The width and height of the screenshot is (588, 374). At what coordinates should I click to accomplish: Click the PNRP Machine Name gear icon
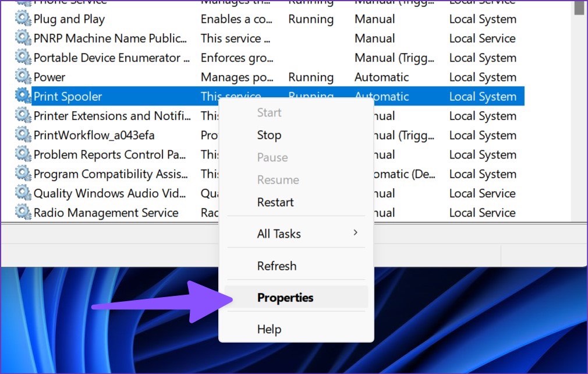pos(23,38)
